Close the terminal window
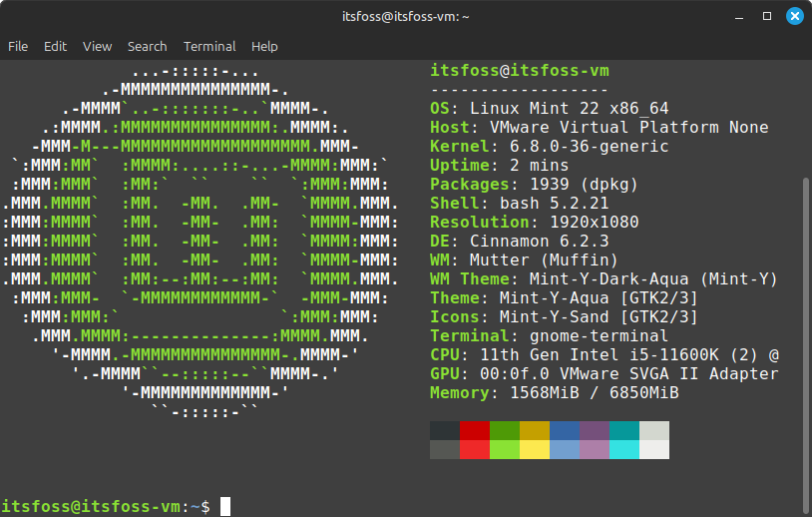This screenshot has height=517, width=812. (795, 16)
